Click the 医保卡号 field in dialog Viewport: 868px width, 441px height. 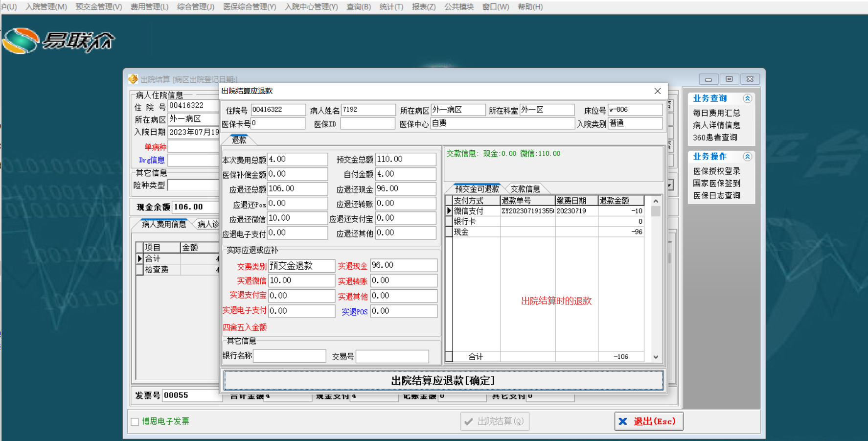tap(278, 123)
